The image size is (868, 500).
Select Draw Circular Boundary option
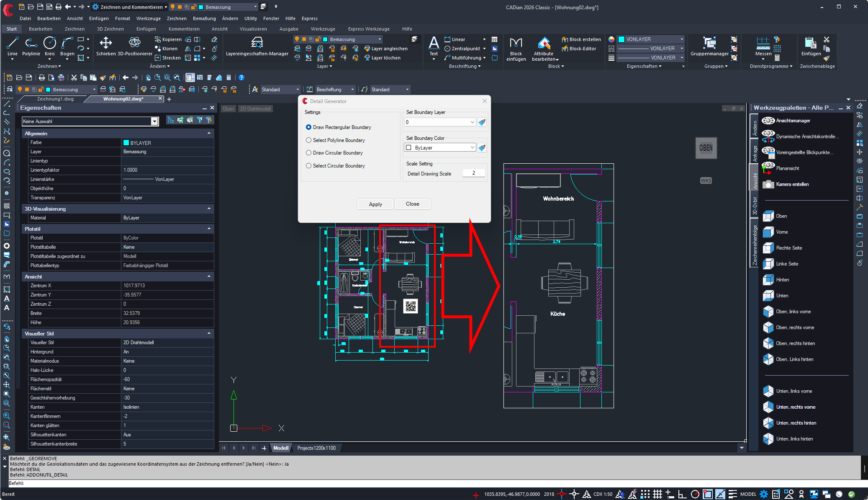pos(308,153)
